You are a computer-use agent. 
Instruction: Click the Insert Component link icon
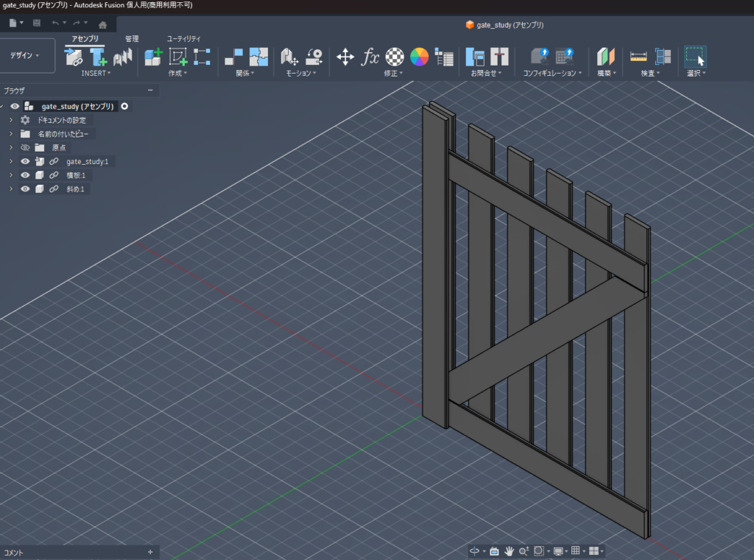pyautogui.click(x=74, y=57)
